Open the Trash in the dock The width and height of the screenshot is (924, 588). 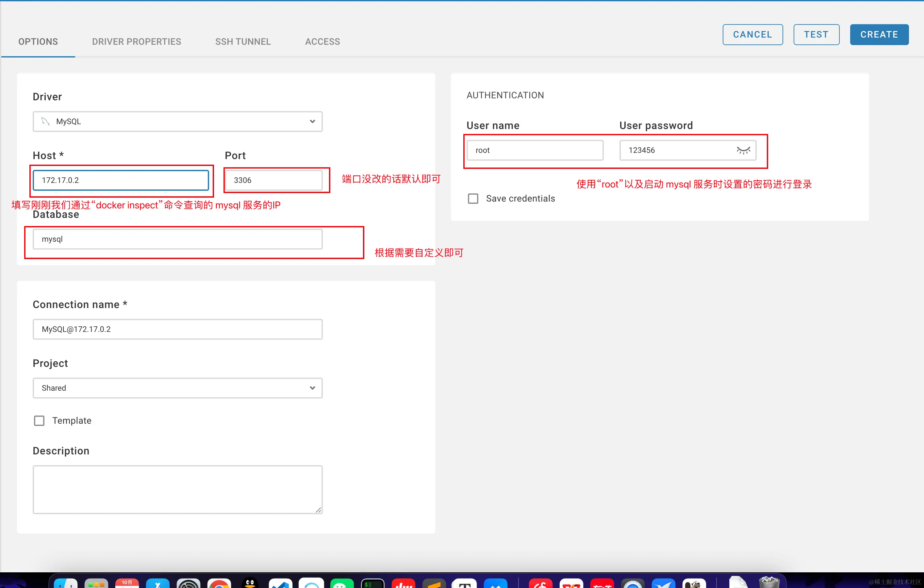click(x=769, y=582)
